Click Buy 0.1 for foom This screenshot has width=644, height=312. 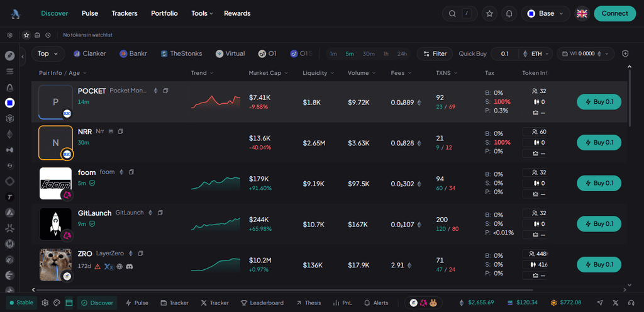coord(599,183)
